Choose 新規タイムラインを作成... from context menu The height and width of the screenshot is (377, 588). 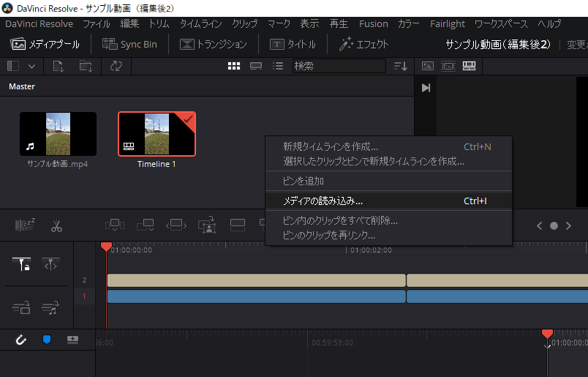pyautogui.click(x=388, y=146)
